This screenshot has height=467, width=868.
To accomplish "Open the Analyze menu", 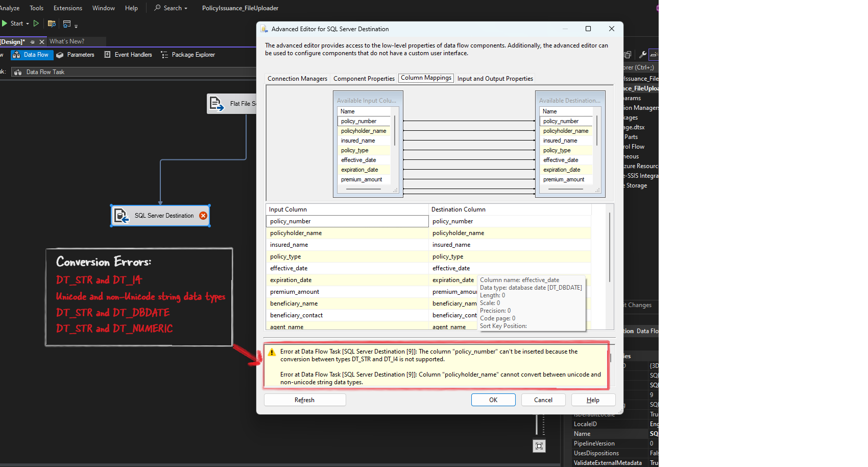I will (x=10, y=8).
